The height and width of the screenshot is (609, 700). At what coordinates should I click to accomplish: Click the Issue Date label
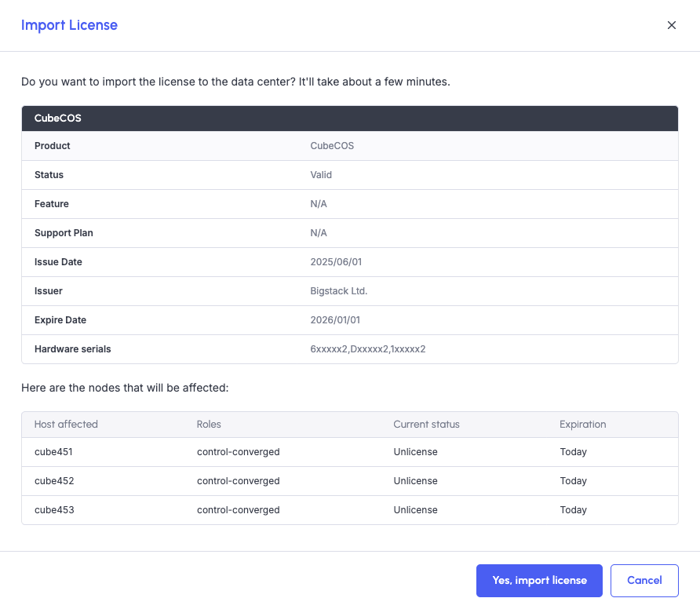[59, 262]
